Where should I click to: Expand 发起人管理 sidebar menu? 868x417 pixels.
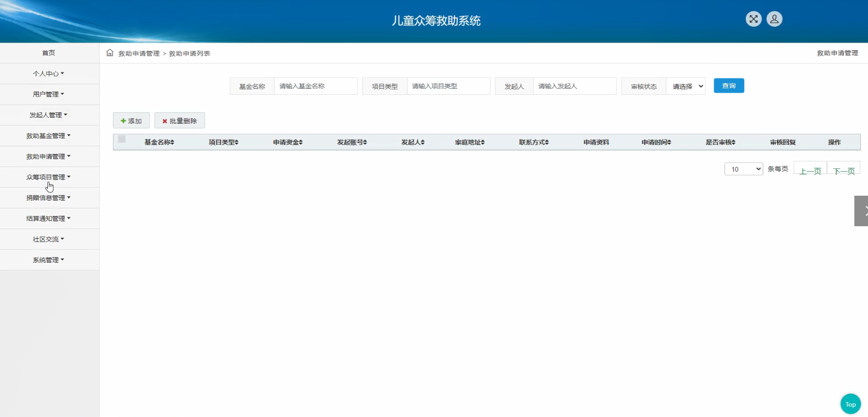(50, 115)
